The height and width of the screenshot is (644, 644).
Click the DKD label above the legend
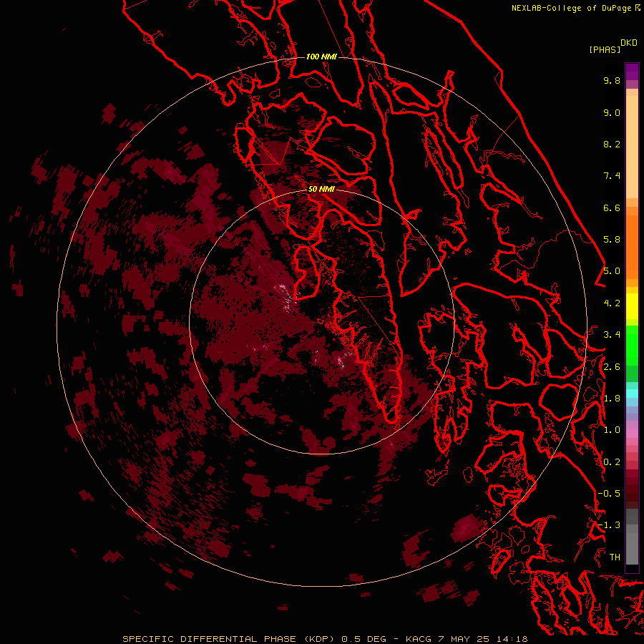(629, 43)
